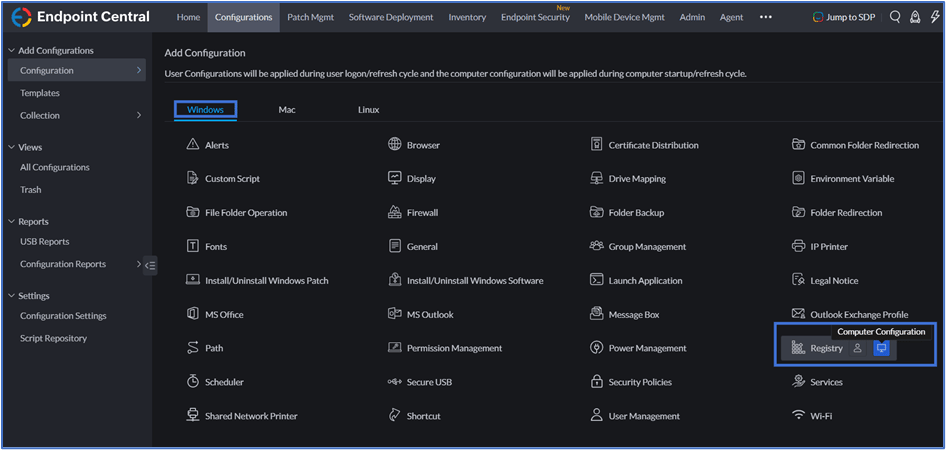
Task: Open the MS Office icon
Action: pyautogui.click(x=192, y=314)
